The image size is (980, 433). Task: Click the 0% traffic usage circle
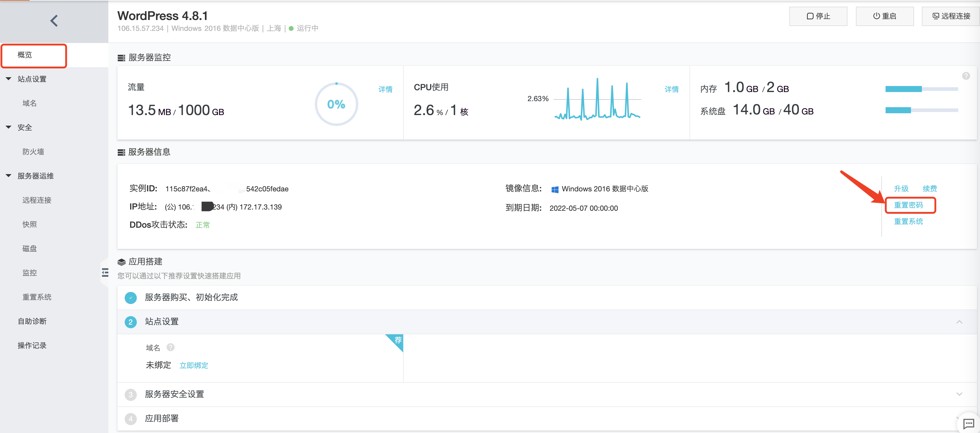click(336, 104)
